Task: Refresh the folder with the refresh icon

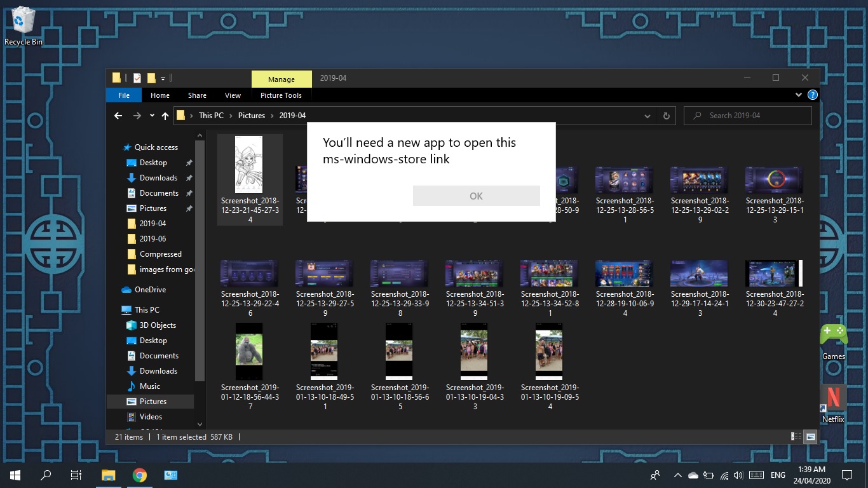Action: point(666,116)
